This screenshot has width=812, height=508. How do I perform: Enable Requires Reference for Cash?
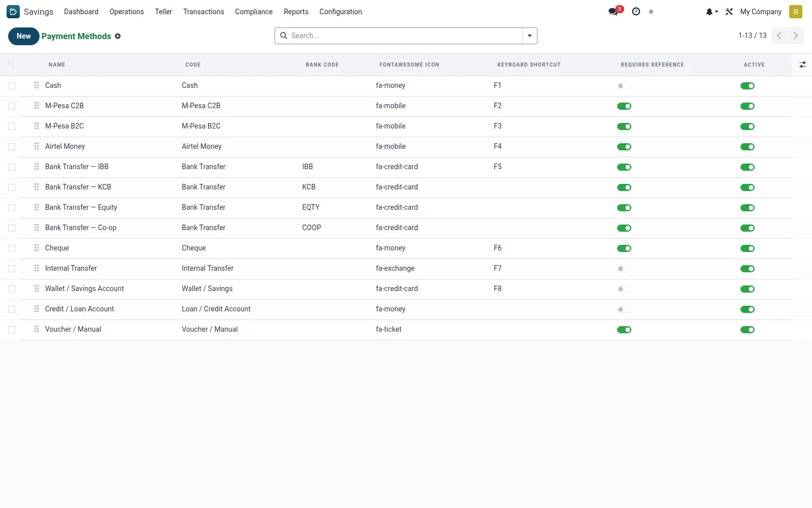[x=624, y=86]
